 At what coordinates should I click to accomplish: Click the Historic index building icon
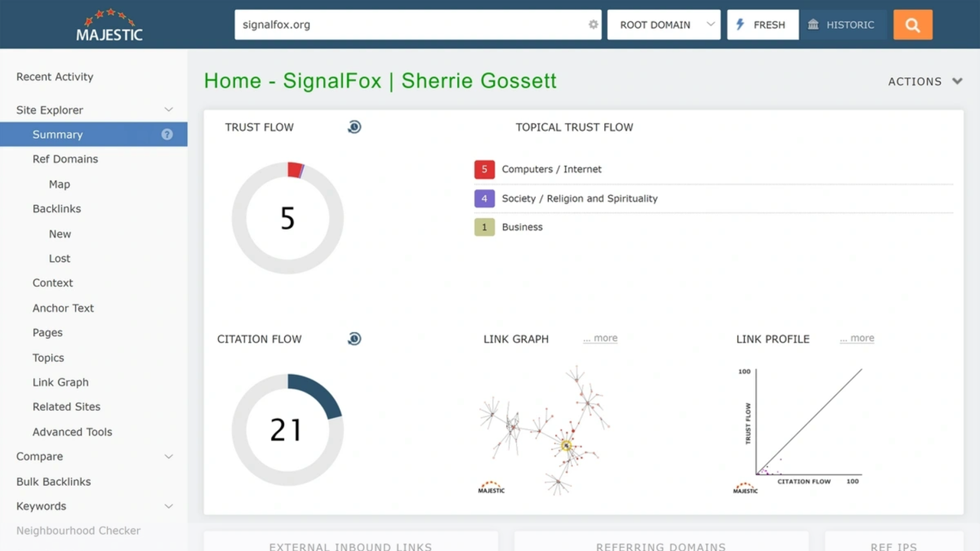(x=813, y=24)
